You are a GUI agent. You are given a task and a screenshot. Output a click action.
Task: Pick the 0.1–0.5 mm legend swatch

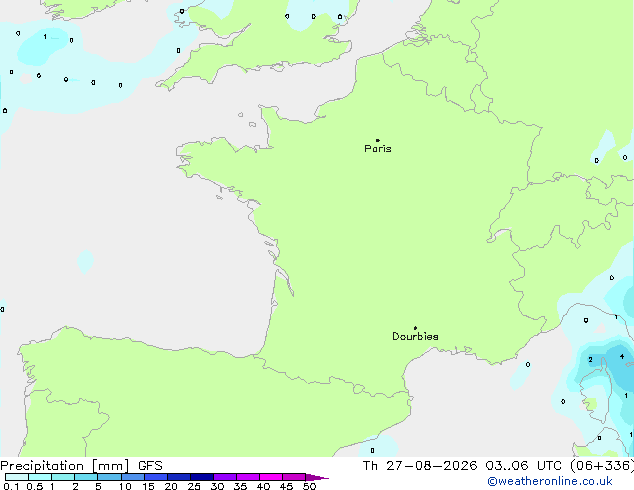click(17, 477)
